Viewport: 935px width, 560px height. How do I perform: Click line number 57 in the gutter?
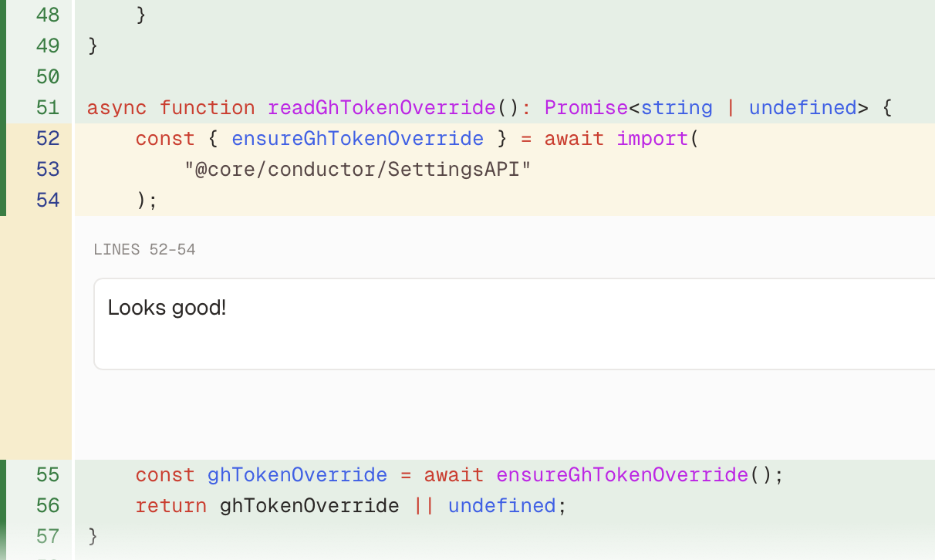pyautogui.click(x=48, y=535)
